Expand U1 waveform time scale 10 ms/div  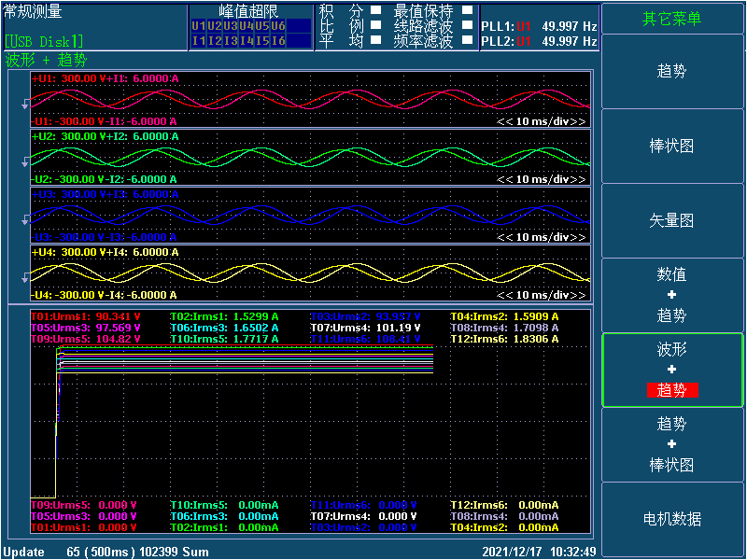(542, 121)
